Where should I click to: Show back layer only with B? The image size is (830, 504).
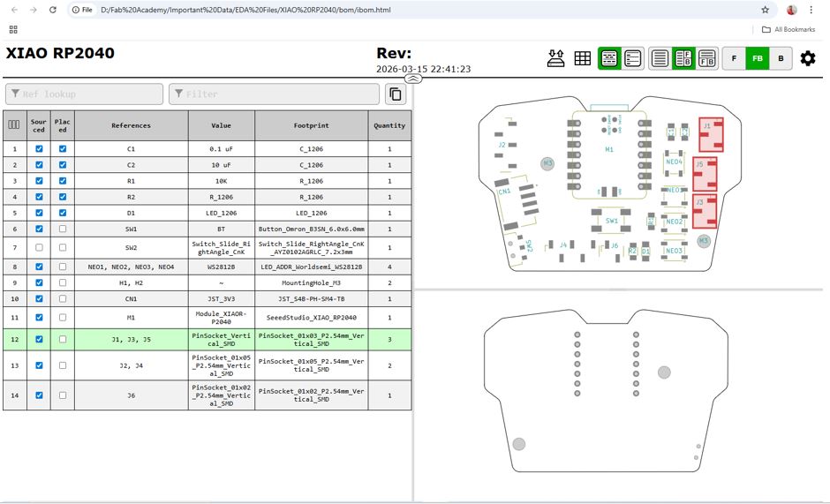(781, 58)
